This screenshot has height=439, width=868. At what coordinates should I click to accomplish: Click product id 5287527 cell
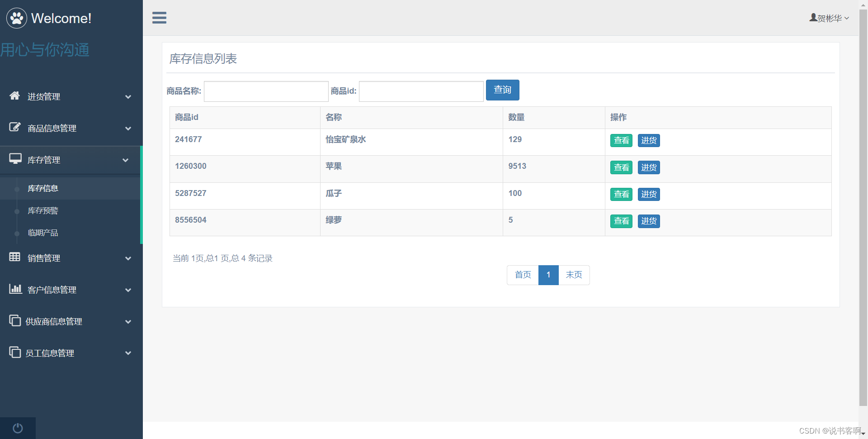tap(245, 196)
